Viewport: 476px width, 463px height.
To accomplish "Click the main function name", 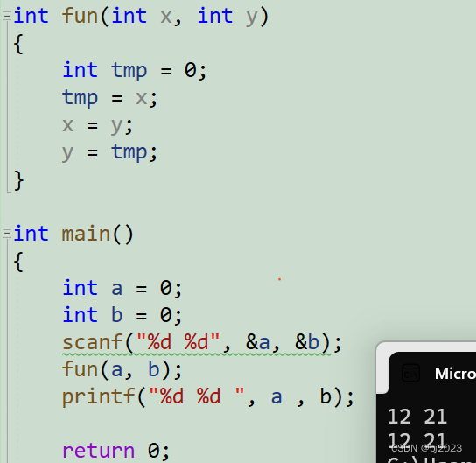I will click(86, 234).
